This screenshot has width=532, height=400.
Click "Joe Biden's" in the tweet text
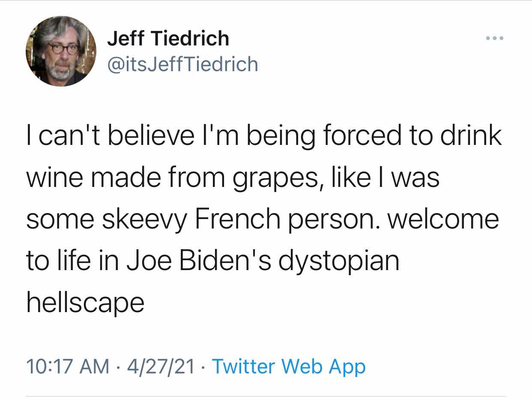[x=199, y=262]
